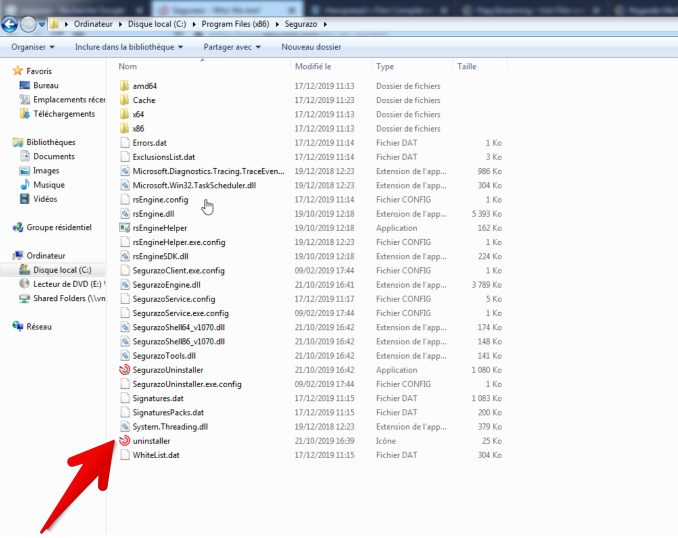
Task: Select Ordinateur in navigation pane
Action: [x=46, y=256]
